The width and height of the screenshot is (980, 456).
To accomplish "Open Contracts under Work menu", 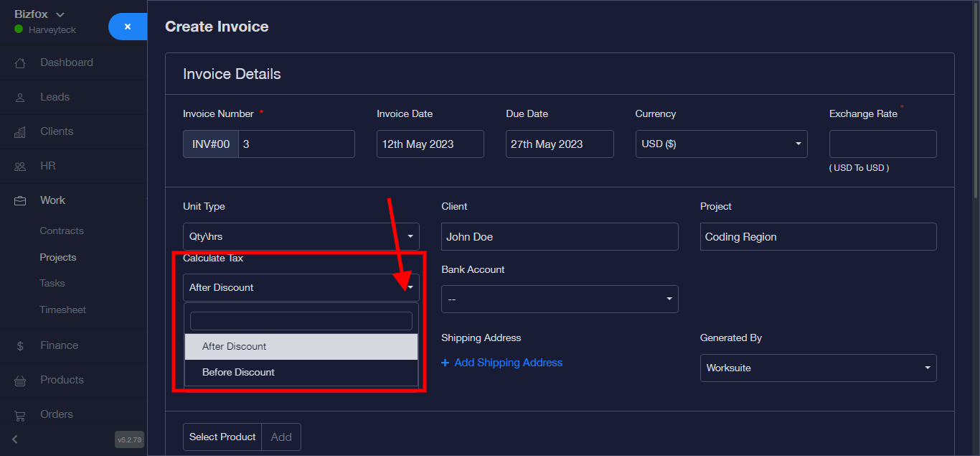I will (x=62, y=231).
